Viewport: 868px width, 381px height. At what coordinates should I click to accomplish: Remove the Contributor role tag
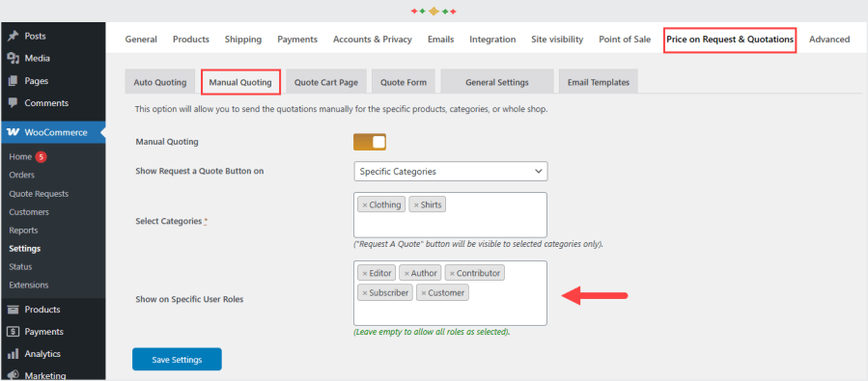click(452, 273)
